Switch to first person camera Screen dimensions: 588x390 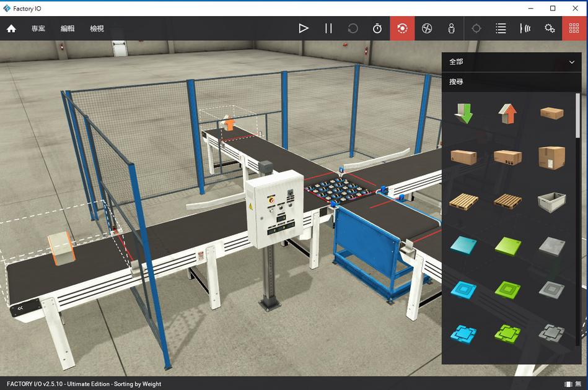pyautogui.click(x=452, y=28)
